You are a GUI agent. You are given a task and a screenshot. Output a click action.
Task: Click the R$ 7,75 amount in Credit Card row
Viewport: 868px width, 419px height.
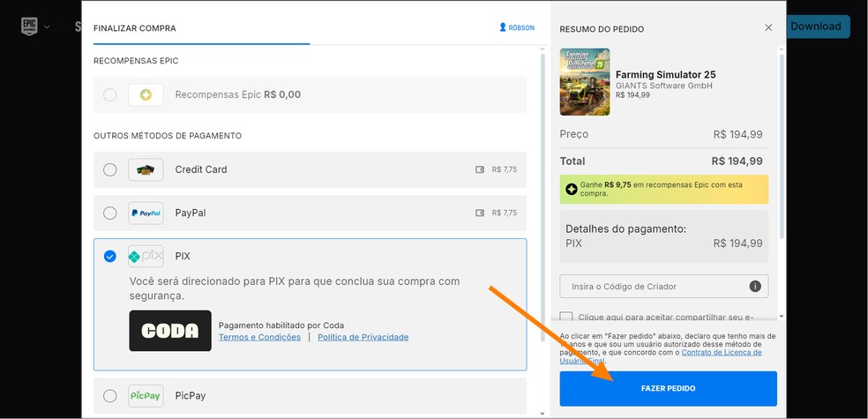505,169
